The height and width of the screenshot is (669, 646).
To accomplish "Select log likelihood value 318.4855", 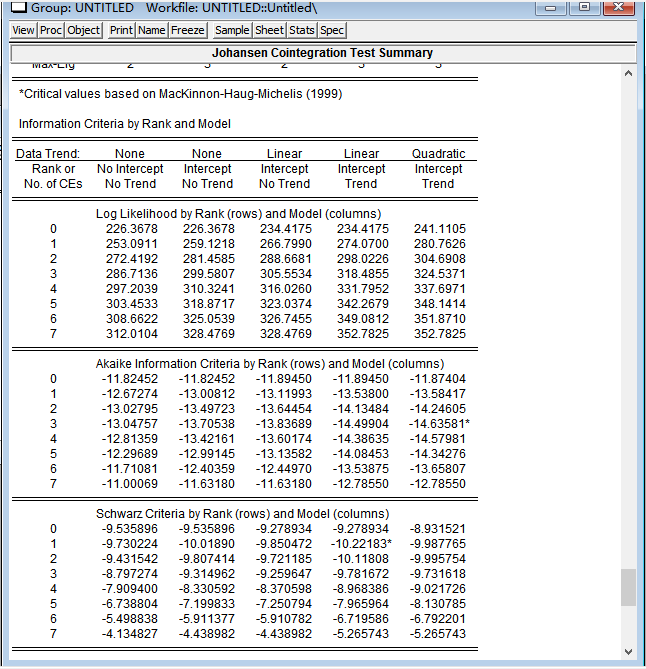I will 363,273.
